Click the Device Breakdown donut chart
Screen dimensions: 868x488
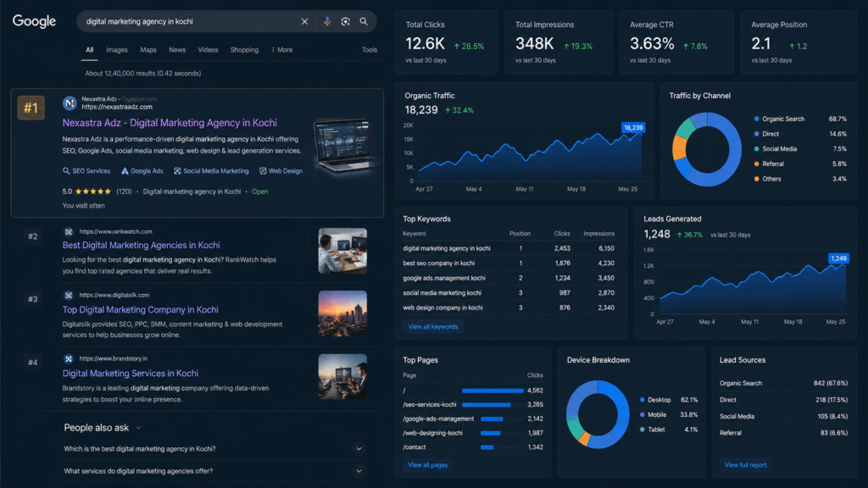pos(598,414)
